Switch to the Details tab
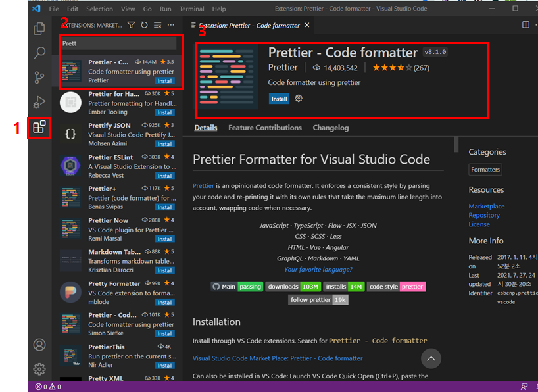Screen dimensions: 538x392 205,128
